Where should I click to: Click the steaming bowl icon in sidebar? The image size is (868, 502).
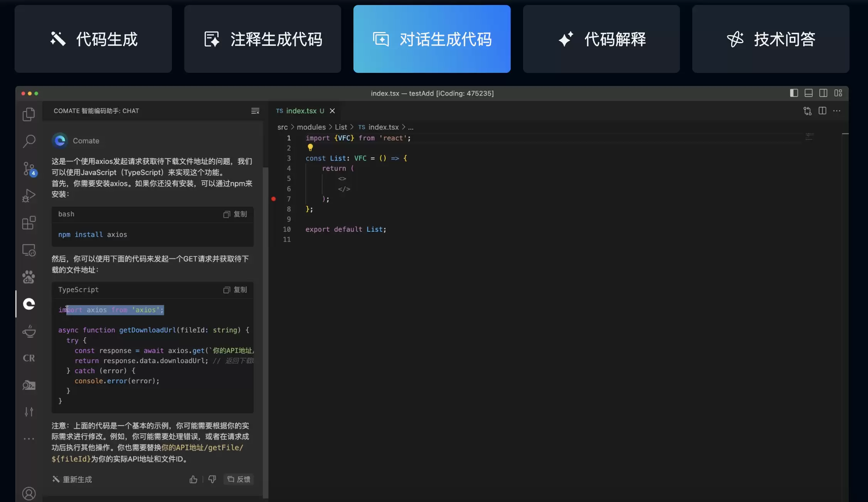(x=29, y=331)
